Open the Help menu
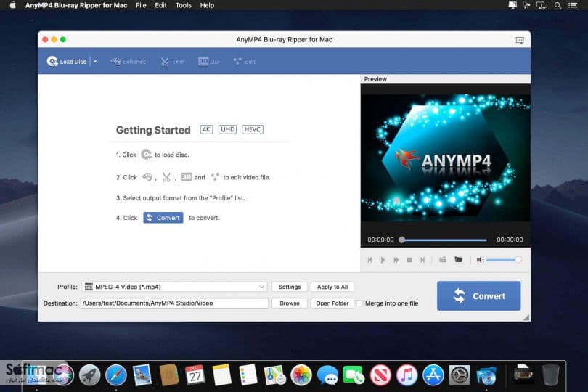Image resolution: width=588 pixels, height=392 pixels. (x=207, y=5)
